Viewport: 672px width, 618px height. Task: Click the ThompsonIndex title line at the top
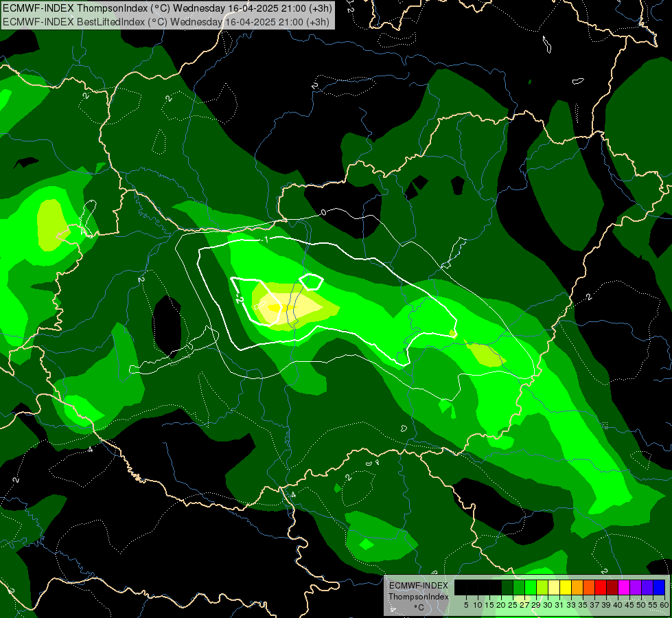pyautogui.click(x=167, y=8)
